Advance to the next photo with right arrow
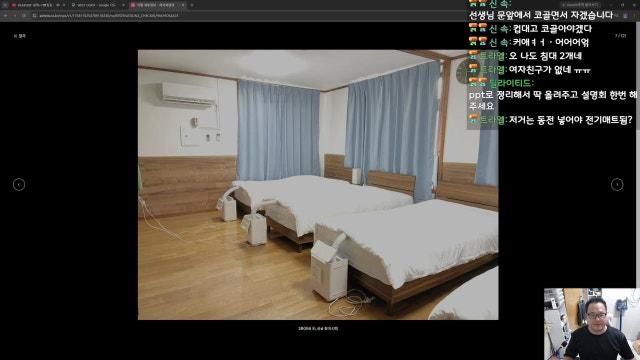 (x=617, y=184)
